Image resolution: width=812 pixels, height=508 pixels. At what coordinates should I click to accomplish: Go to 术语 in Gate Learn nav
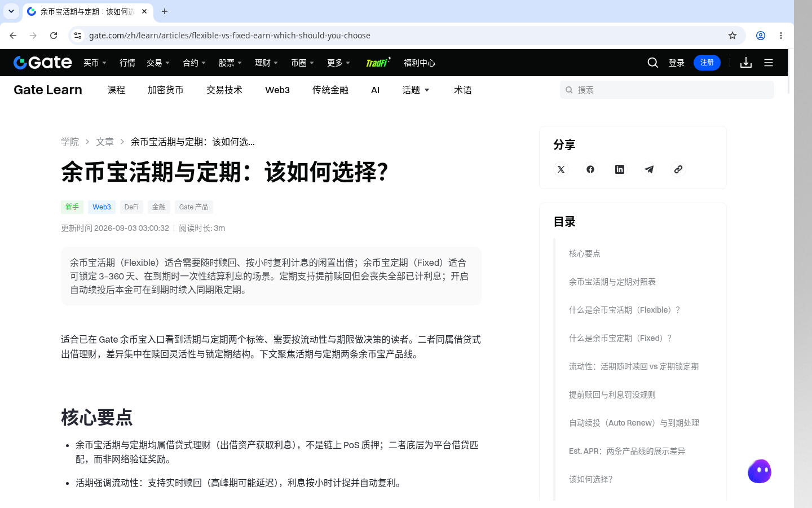[x=463, y=90]
